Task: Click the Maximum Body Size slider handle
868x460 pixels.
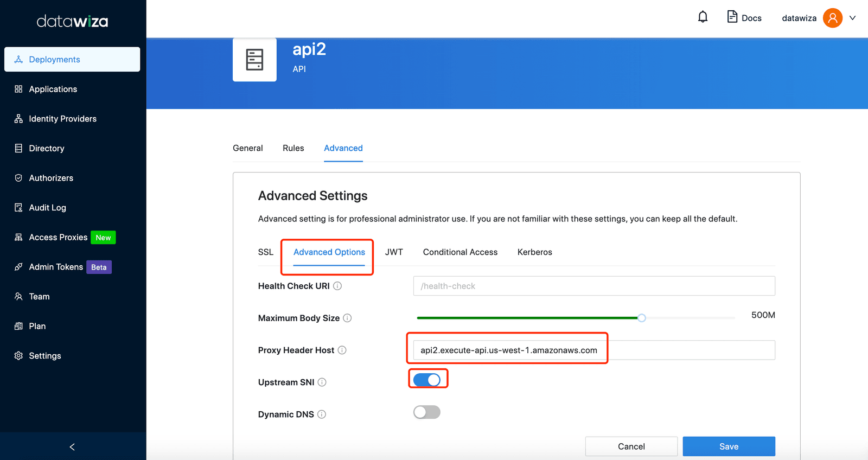Action: click(642, 318)
